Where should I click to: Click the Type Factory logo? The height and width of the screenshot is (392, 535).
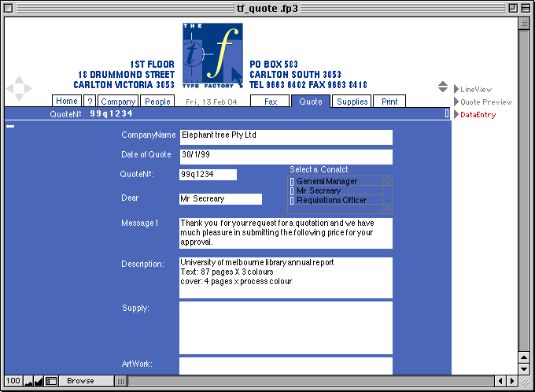tap(212, 55)
